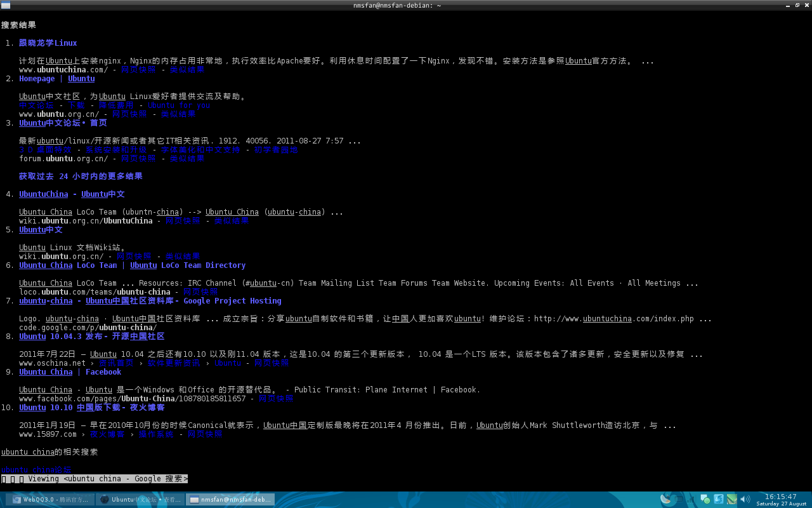Open ubuntu-china Google Project Hosting result
The image size is (812, 508).
150,301
